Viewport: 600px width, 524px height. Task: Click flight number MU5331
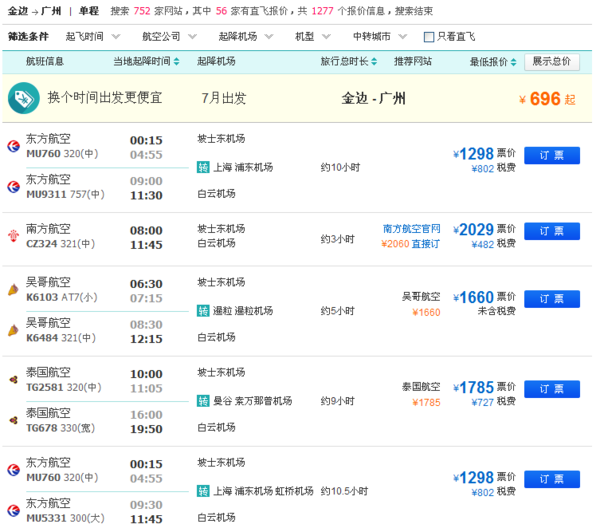(46, 518)
